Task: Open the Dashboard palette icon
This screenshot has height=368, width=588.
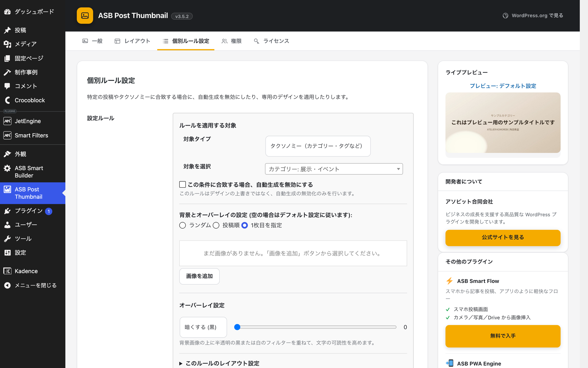Action: [x=7, y=12]
